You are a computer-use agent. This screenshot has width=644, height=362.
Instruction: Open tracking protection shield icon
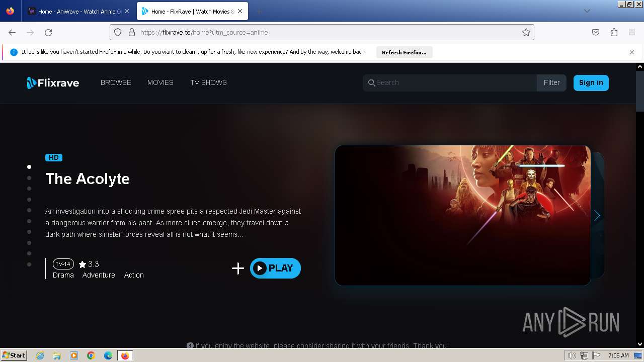(118, 32)
